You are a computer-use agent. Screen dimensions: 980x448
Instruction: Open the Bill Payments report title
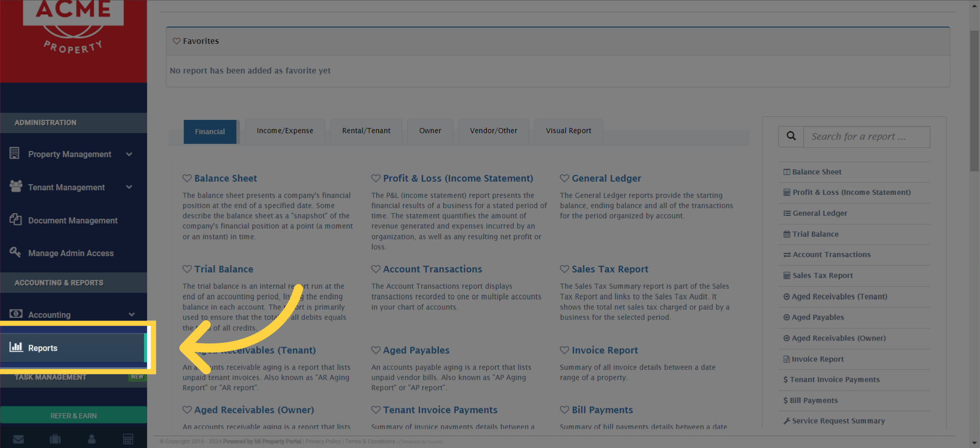(x=602, y=410)
